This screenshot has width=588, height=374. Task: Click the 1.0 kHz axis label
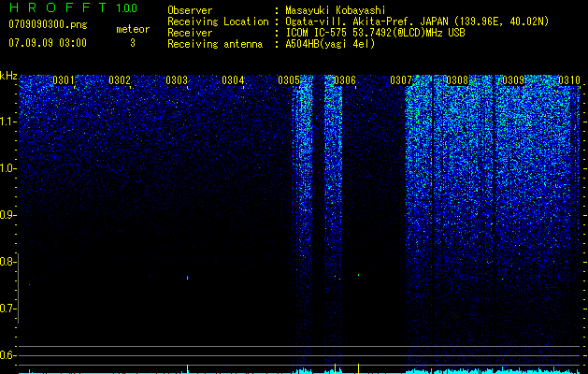(x=7, y=168)
